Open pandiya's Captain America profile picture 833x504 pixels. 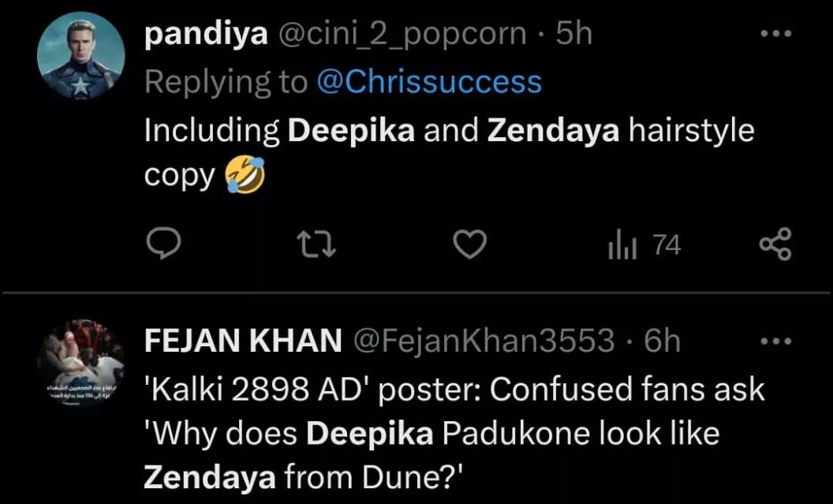(x=81, y=55)
